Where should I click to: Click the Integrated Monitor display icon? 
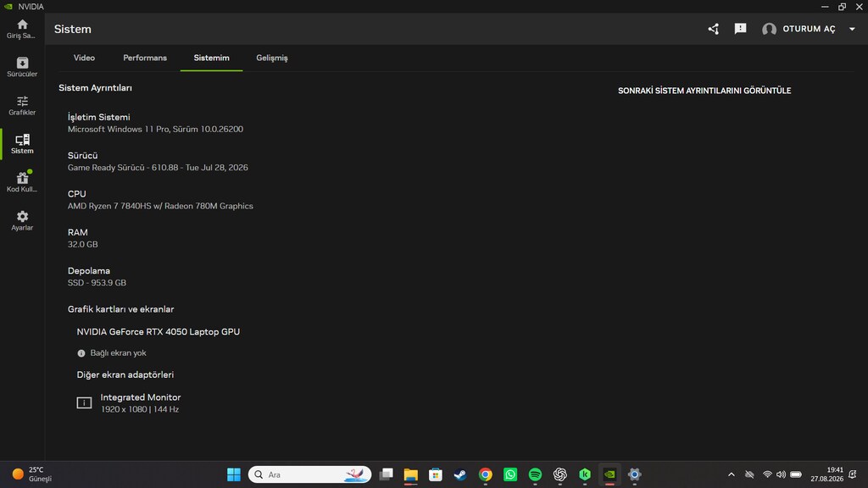coord(84,402)
